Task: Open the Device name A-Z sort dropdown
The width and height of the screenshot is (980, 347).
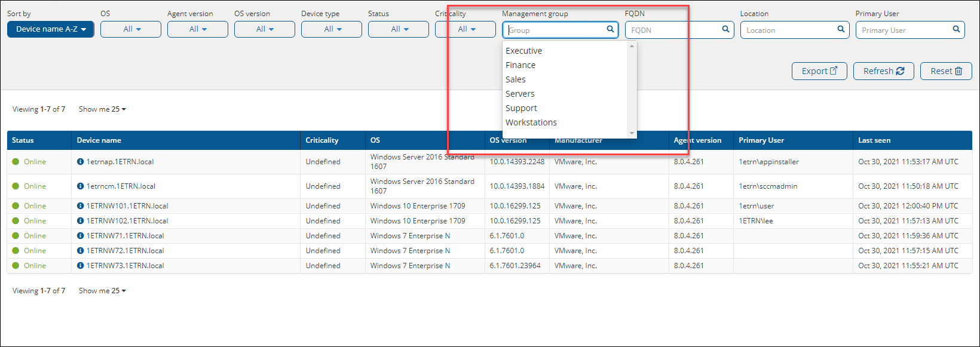Action: tap(51, 29)
